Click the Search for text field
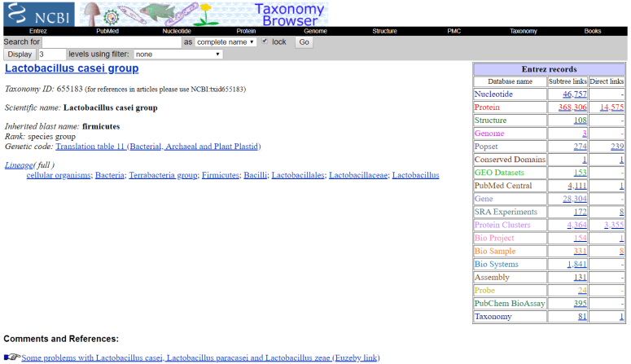 tap(112, 42)
